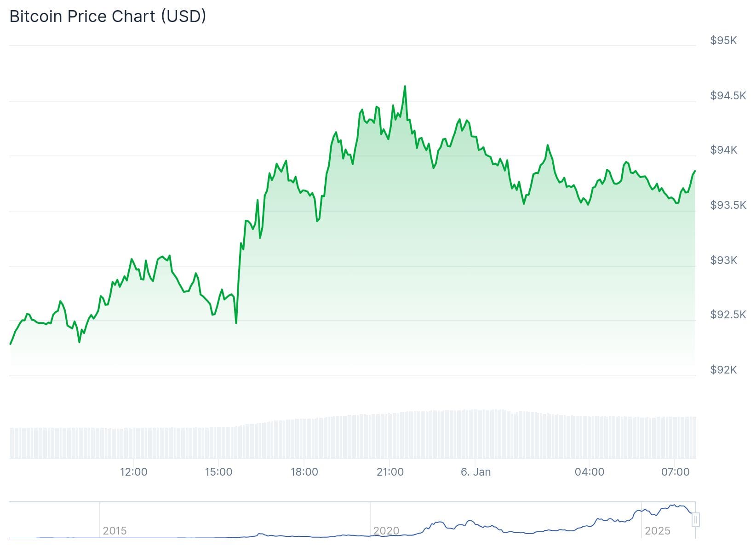Click the 04:00 time axis label
Viewport: 756px width, 552px height.
pyautogui.click(x=589, y=472)
